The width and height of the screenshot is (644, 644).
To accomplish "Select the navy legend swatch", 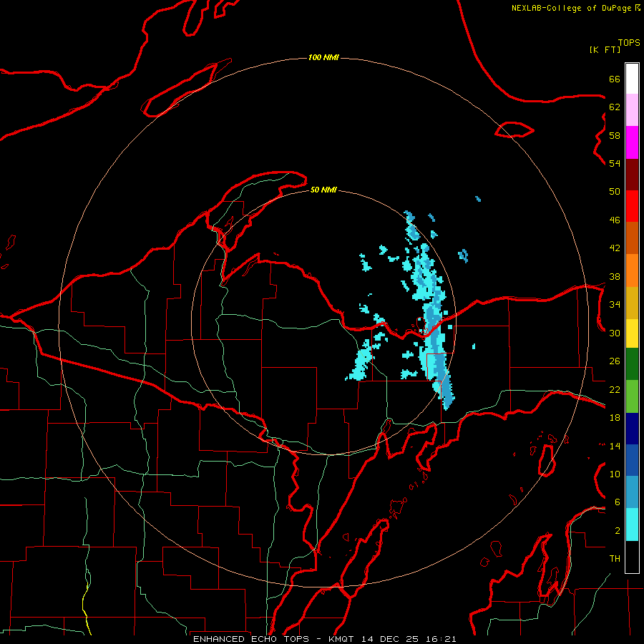I will tap(632, 429).
